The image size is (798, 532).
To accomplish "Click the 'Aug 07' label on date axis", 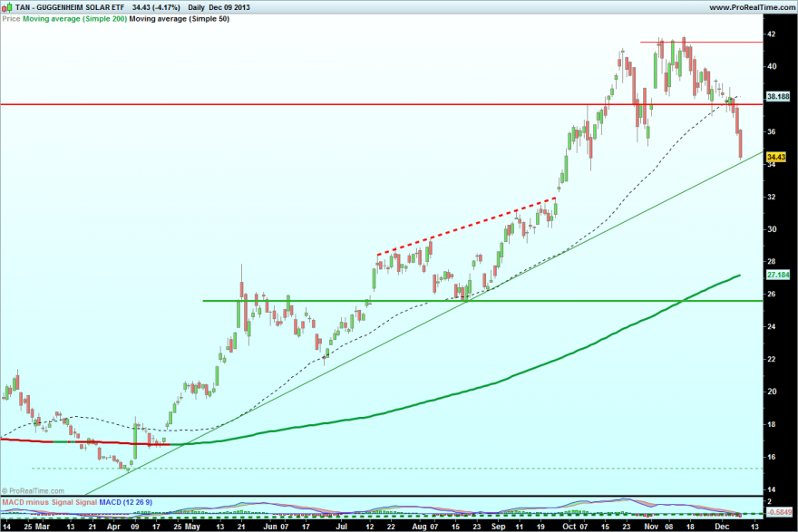I will pyautogui.click(x=425, y=527).
